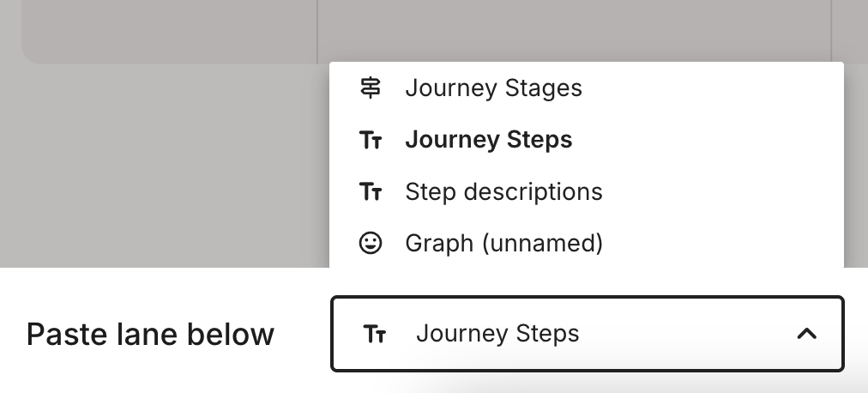Select the Step descriptions option
868x393 pixels.
coord(503,191)
